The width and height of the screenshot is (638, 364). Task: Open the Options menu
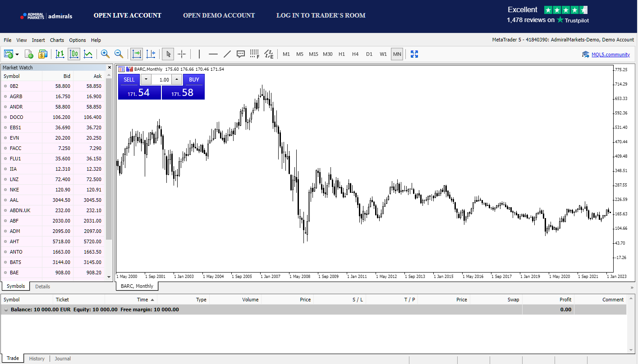tap(78, 40)
